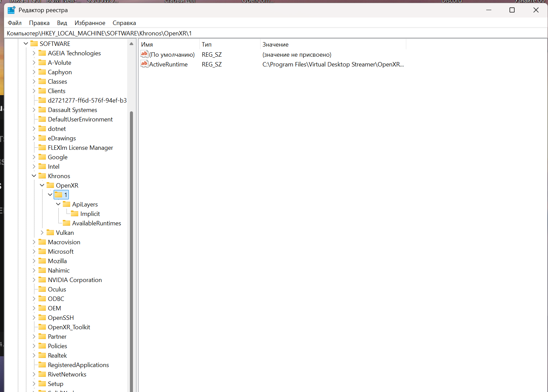
Task: Collapse the OpenXR key
Action: point(42,185)
